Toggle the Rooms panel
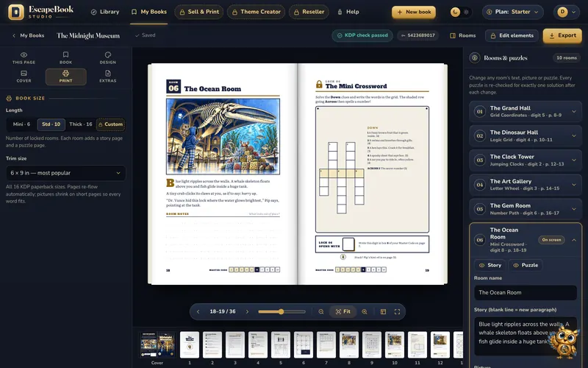The image size is (588, 368). pos(463,35)
